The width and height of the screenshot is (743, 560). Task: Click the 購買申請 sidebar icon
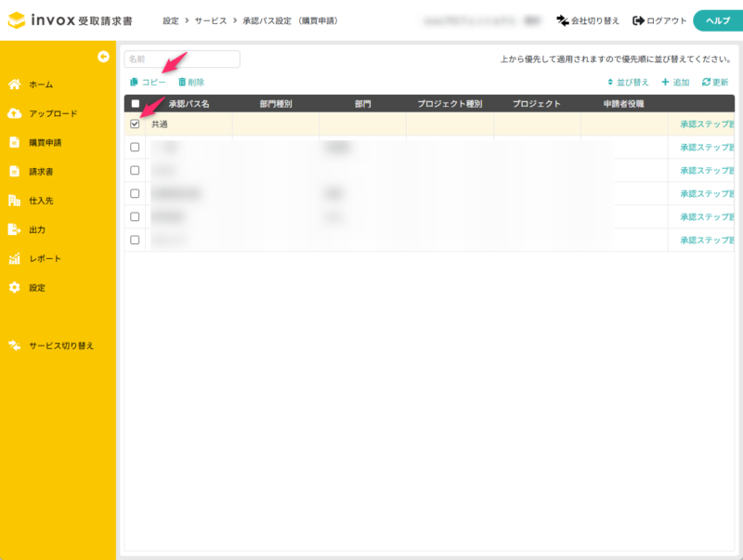[14, 143]
